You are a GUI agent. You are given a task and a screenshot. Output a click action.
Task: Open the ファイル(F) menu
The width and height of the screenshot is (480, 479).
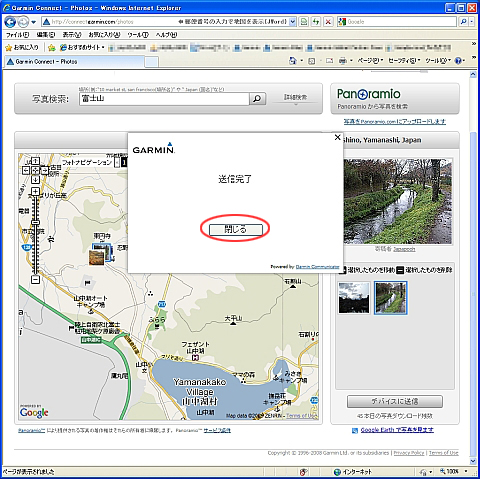click(18, 35)
